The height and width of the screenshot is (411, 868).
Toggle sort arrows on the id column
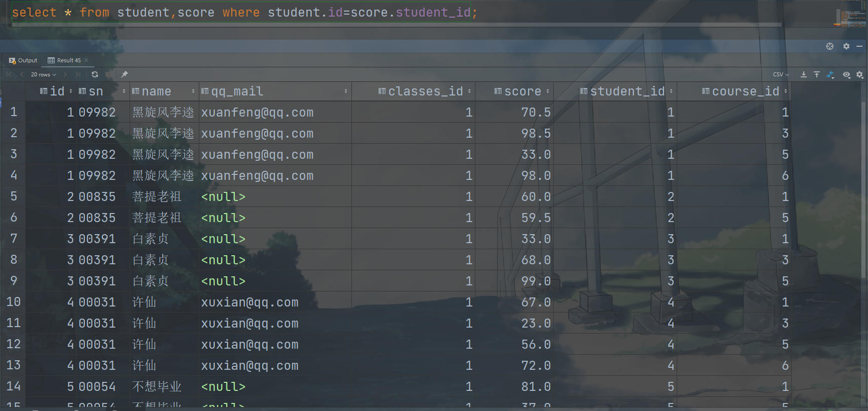click(x=71, y=91)
